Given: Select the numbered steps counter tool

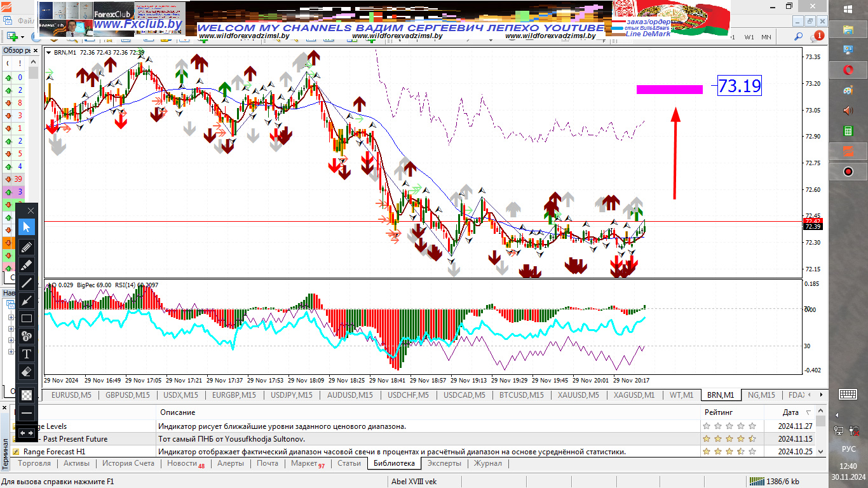Looking at the screenshot, I should 27,336.
